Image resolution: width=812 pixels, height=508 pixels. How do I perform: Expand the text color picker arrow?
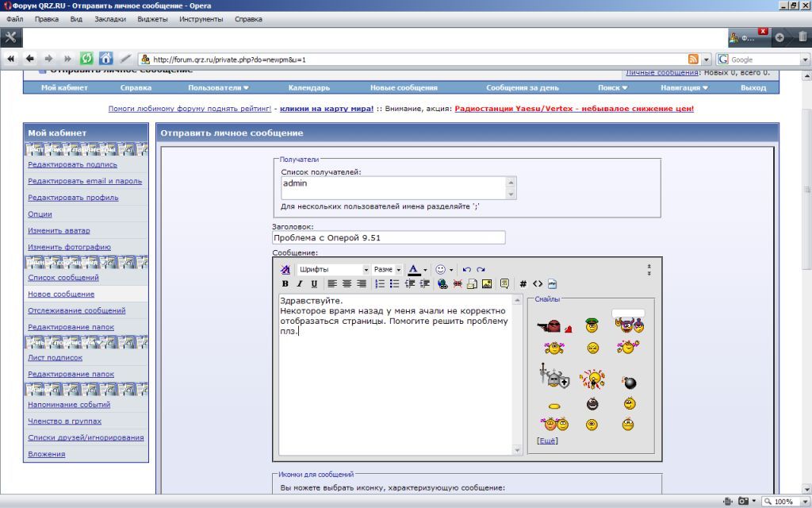(425, 270)
